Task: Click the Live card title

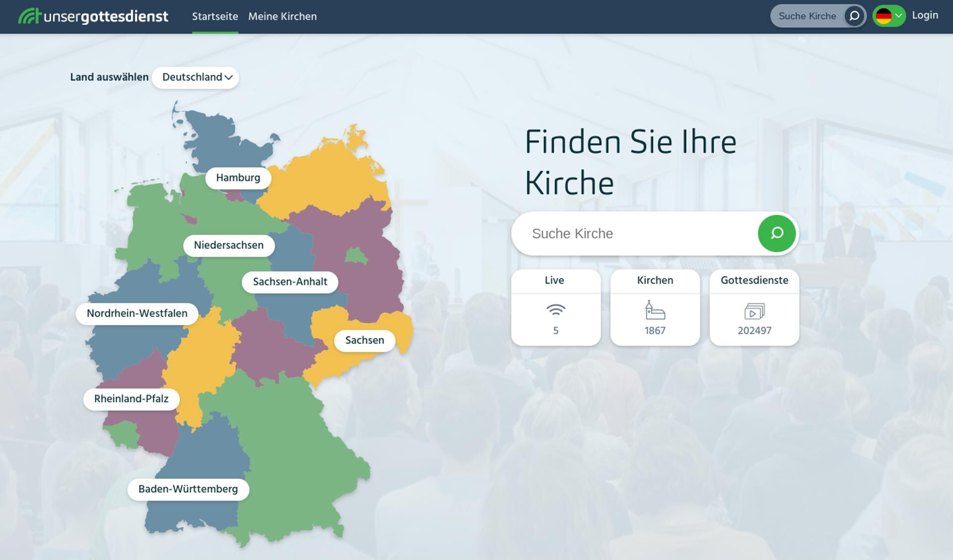Action: 555,280
